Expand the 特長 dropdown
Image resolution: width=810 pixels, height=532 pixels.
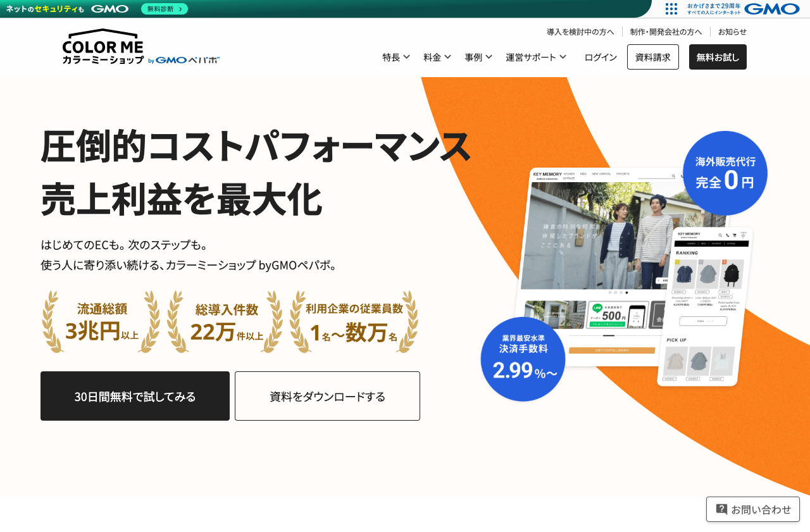[x=396, y=56]
